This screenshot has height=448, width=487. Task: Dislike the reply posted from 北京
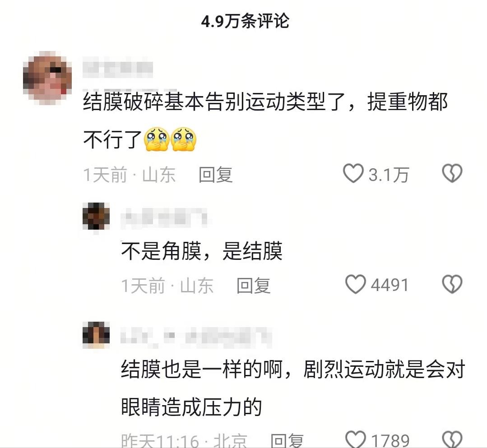click(x=452, y=439)
